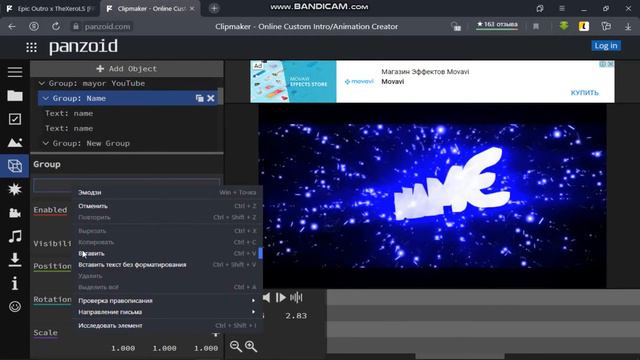Image resolution: width=640 pixels, height=360 pixels.
Task: Click the Add Object button
Action: [127, 69]
